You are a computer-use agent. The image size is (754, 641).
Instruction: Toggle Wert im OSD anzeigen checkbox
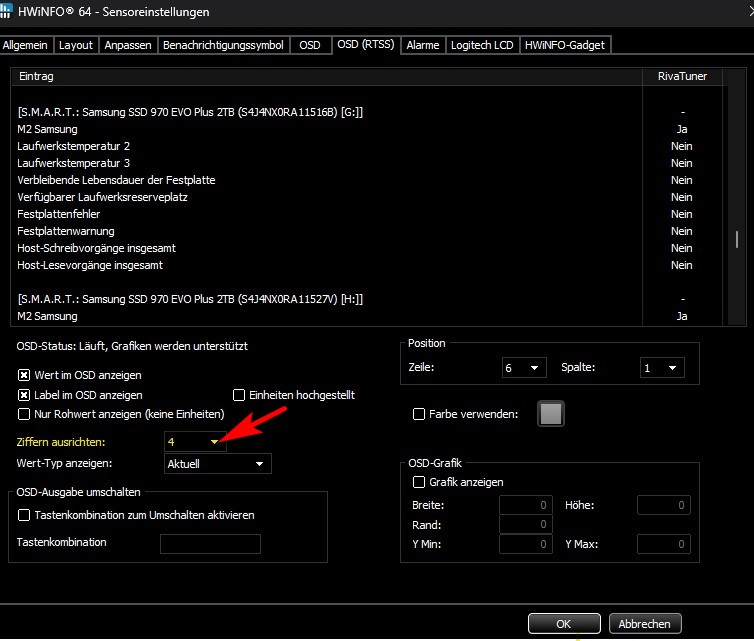coord(24,375)
